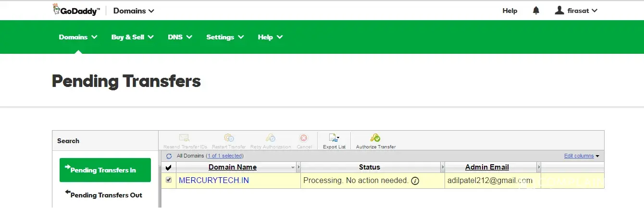Viewport: 644px width, 208px height.
Task: Open the MERCURYTECH.IN domain link
Action: pyautogui.click(x=214, y=181)
